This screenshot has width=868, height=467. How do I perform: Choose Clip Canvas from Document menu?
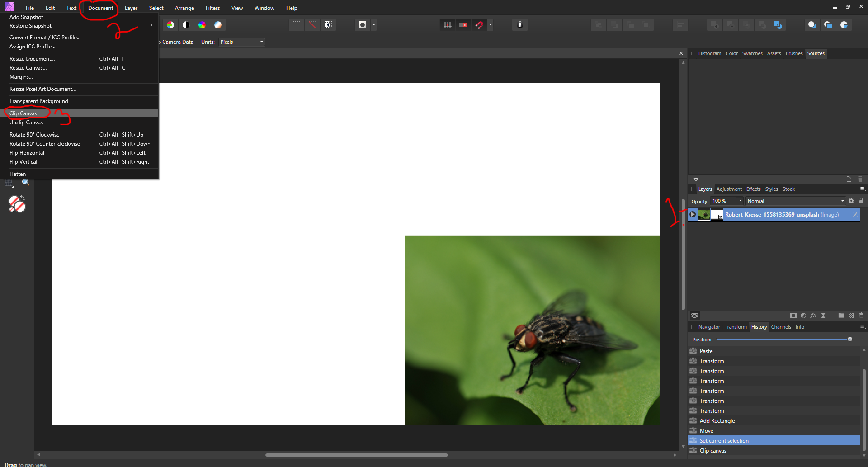pyautogui.click(x=80, y=113)
